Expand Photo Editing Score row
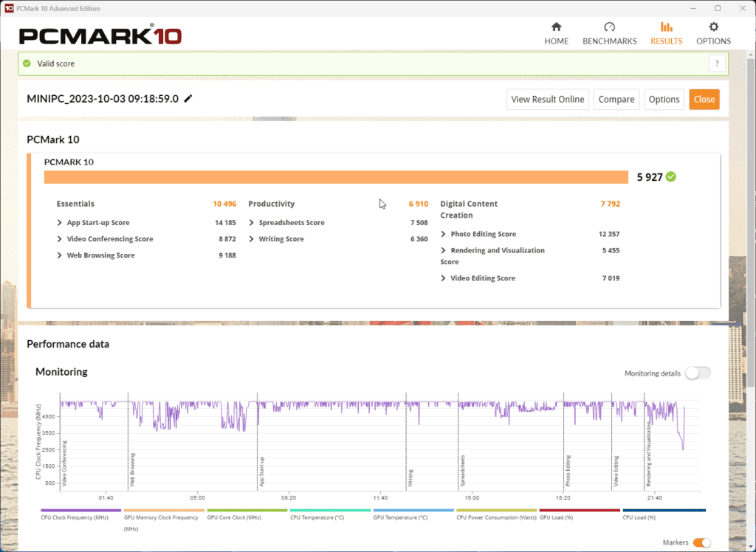Image resolution: width=756 pixels, height=552 pixels. point(444,234)
